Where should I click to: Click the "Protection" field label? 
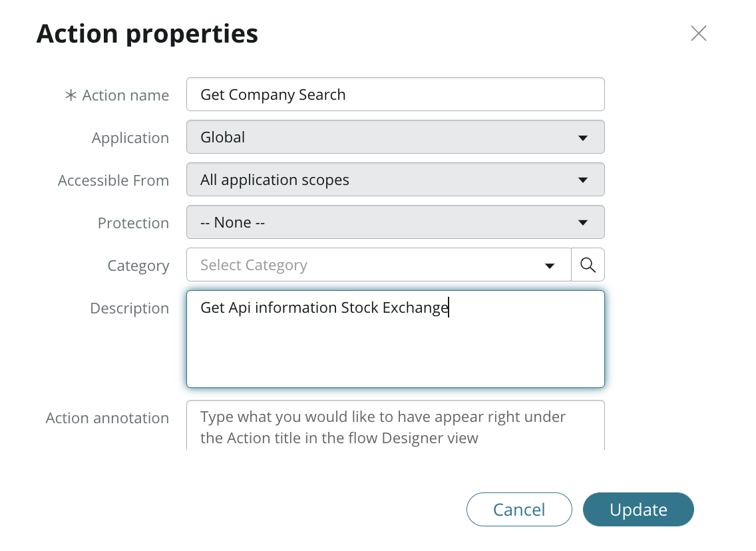(x=133, y=224)
